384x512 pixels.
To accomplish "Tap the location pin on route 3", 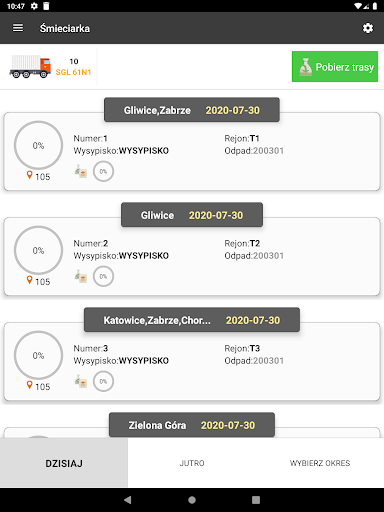I will pos(30,385).
